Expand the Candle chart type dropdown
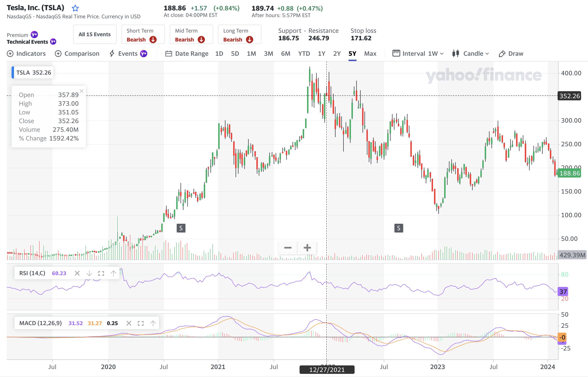This screenshot has width=588, height=377. tap(476, 54)
